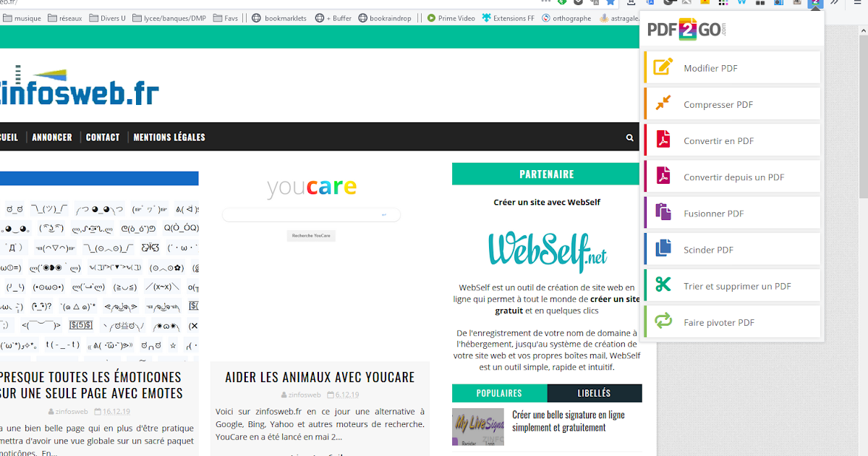Open the musique bookmarks folder
The image size is (868, 456).
point(22,18)
